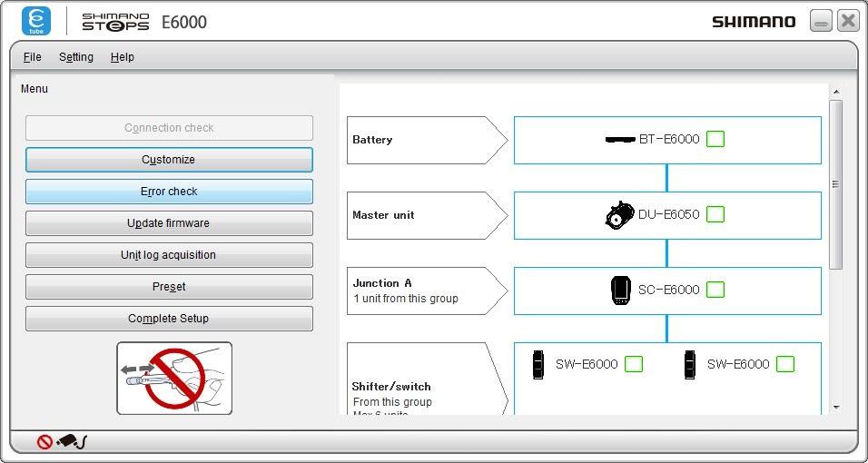Click the Customize button
Viewport: 868px width, 463px height.
[x=169, y=160]
